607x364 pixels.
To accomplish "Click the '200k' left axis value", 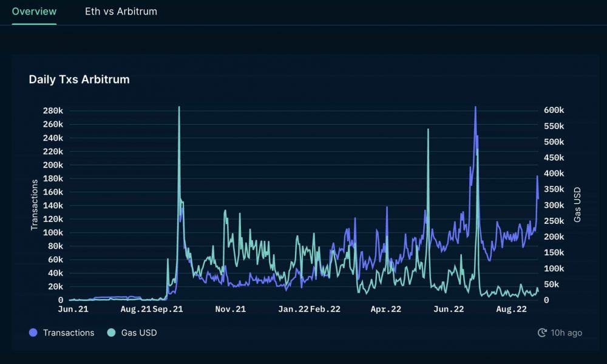I will tap(53, 165).
